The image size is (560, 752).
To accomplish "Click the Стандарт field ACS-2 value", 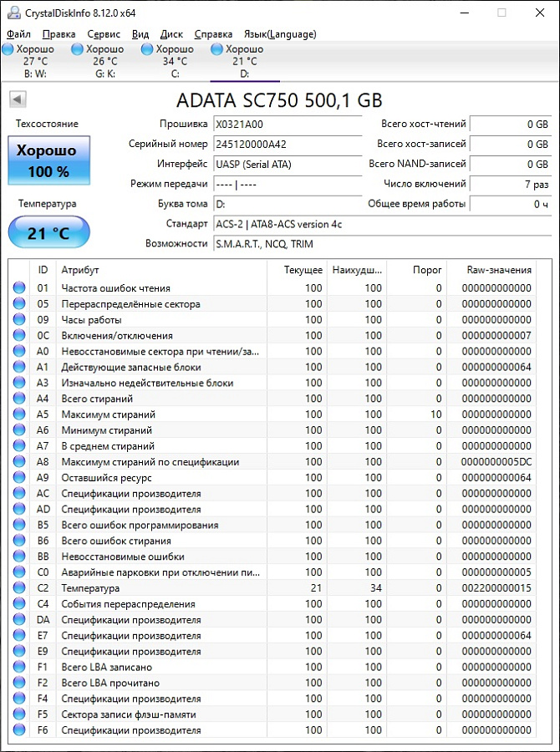I will coord(383,224).
